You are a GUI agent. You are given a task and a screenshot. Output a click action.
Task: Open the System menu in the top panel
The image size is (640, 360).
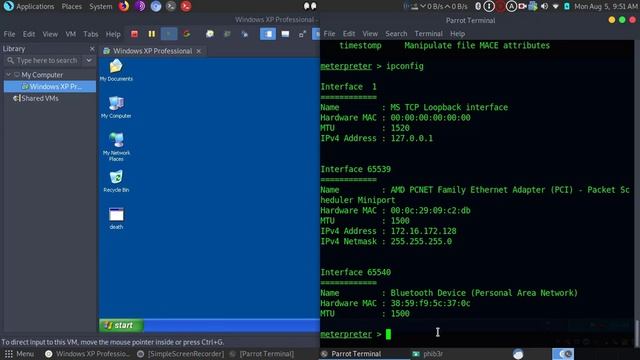coord(101,7)
